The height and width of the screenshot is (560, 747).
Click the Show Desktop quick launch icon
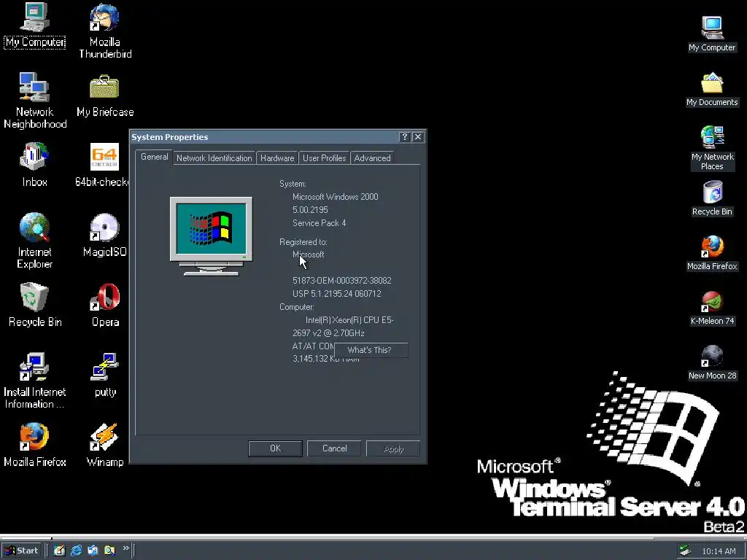click(x=59, y=551)
